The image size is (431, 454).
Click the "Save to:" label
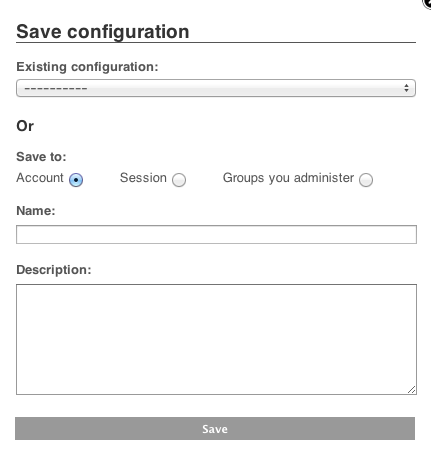(41, 157)
